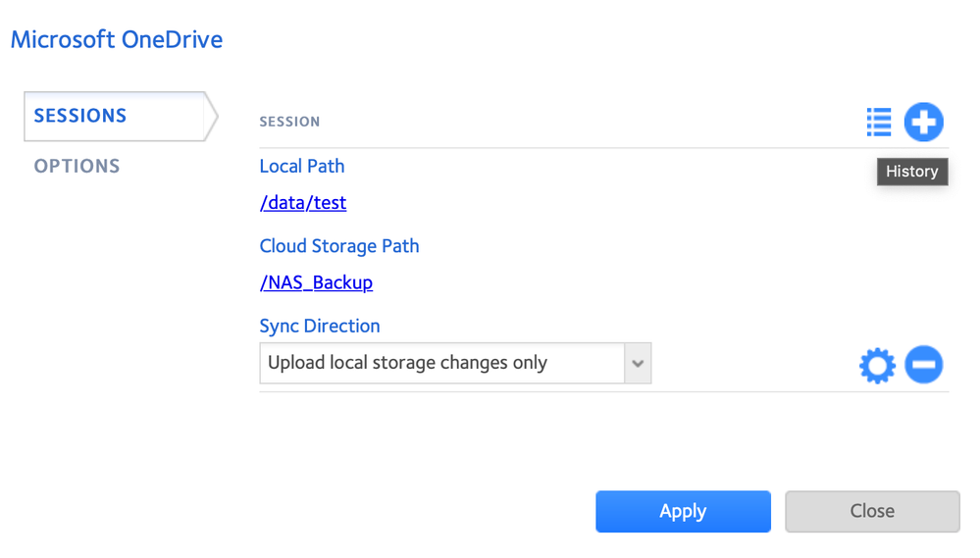Open the /data/test local path link
This screenshot has width=980, height=558.
(x=303, y=202)
